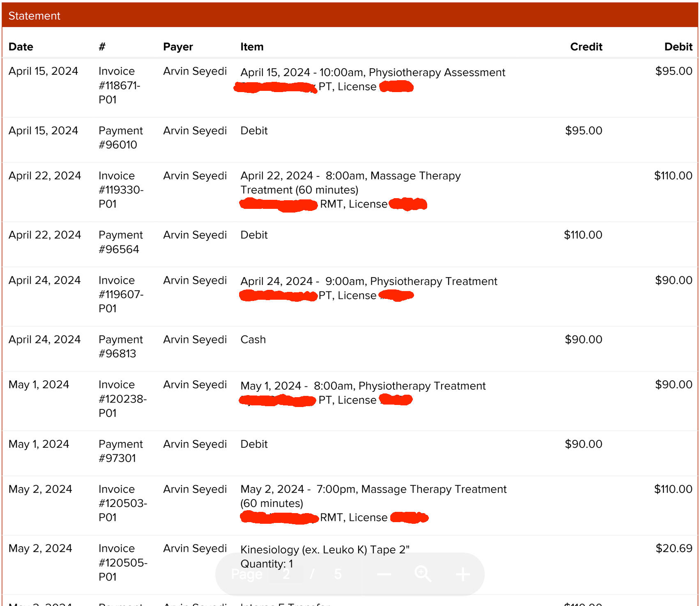The width and height of the screenshot is (700, 606).
Task: Select Invoice #118671-P01 entry
Action: (119, 86)
